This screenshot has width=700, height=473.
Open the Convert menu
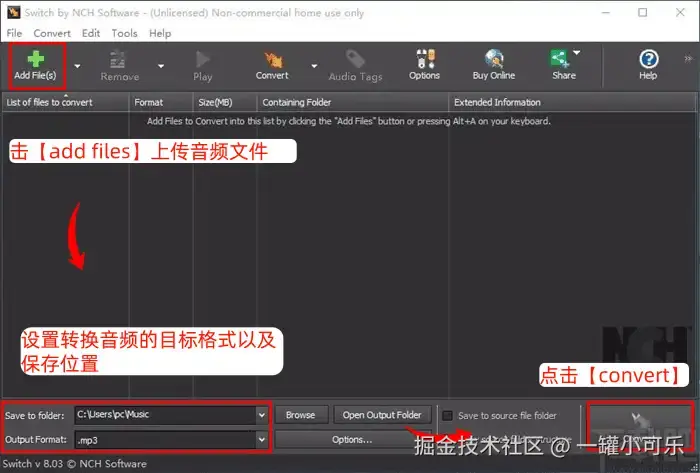52,33
